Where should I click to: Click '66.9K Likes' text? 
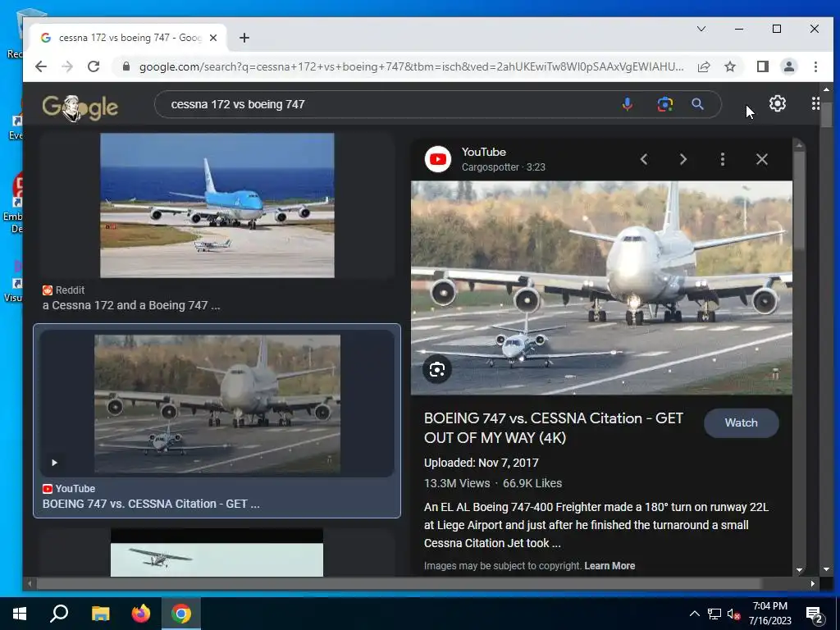532,483
